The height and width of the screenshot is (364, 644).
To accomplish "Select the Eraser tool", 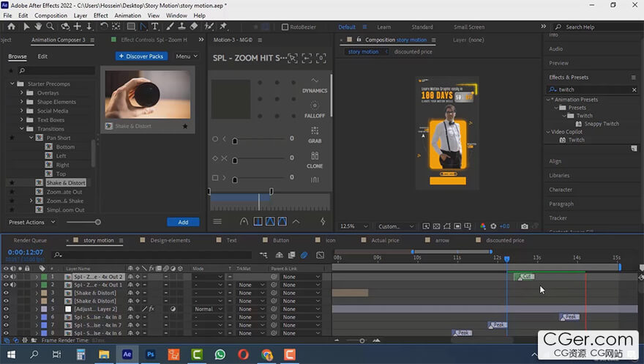I will click(x=194, y=26).
